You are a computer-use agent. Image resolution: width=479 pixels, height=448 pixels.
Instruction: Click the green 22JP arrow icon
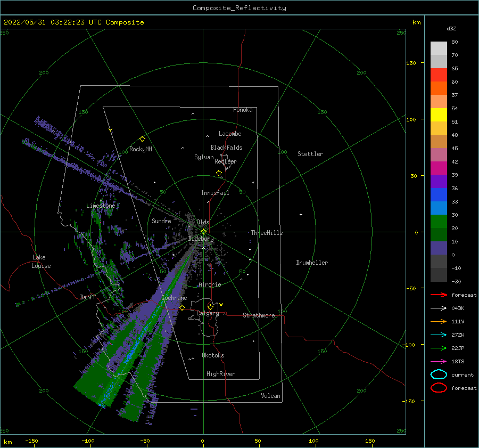(x=439, y=348)
